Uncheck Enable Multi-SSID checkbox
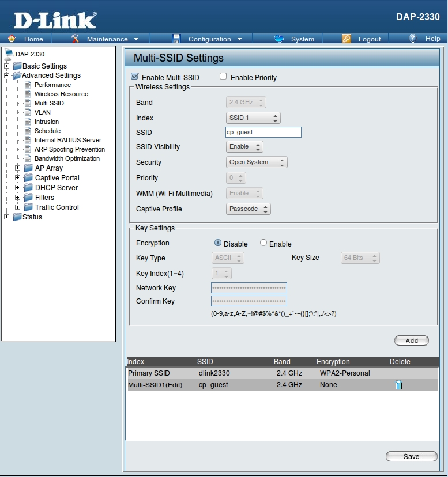Screen dimensions: 448x477 coord(135,77)
